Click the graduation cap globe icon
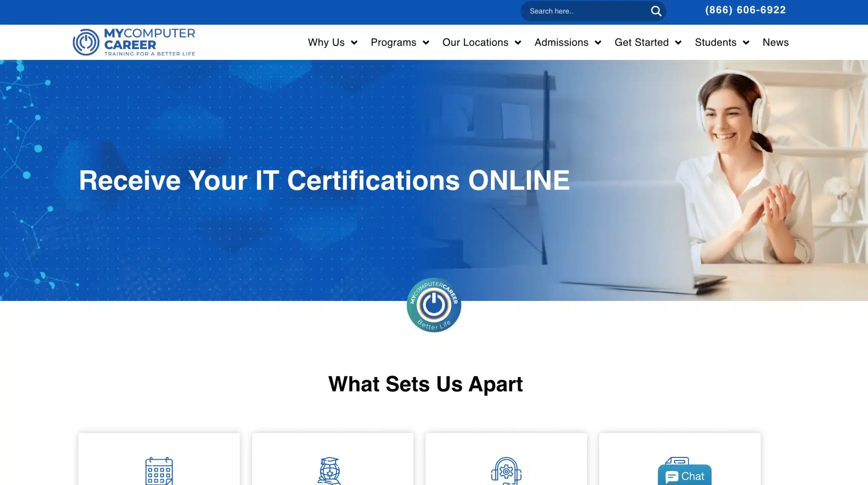Viewport: 868px width, 485px height. tap(329, 470)
